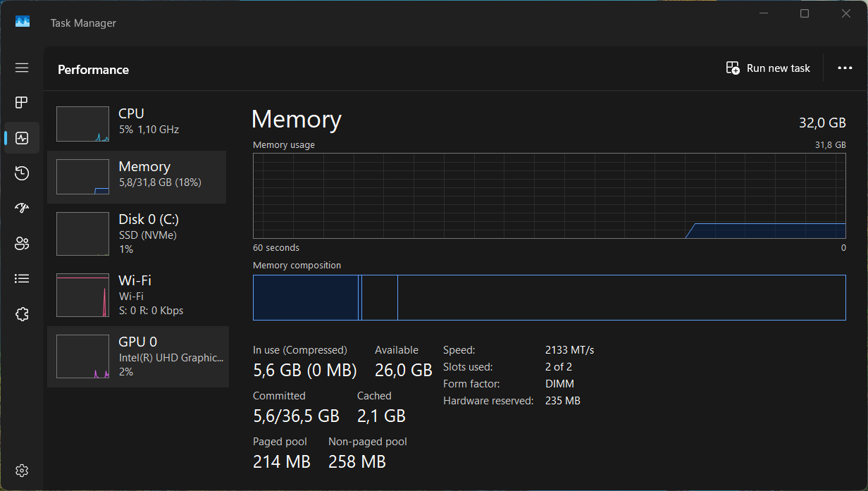This screenshot has height=491, width=868.
Task: Open the three-dot more options menu
Action: click(x=845, y=68)
